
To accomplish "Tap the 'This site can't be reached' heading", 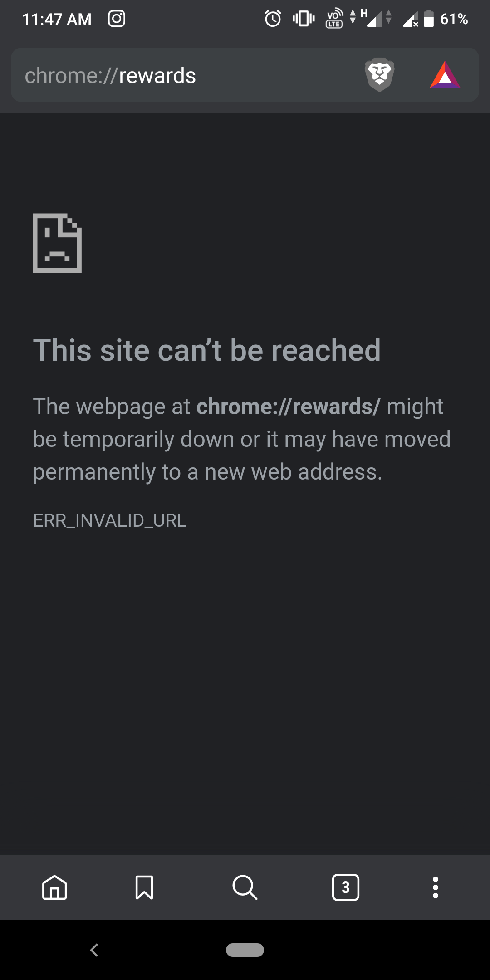I will tap(207, 350).
